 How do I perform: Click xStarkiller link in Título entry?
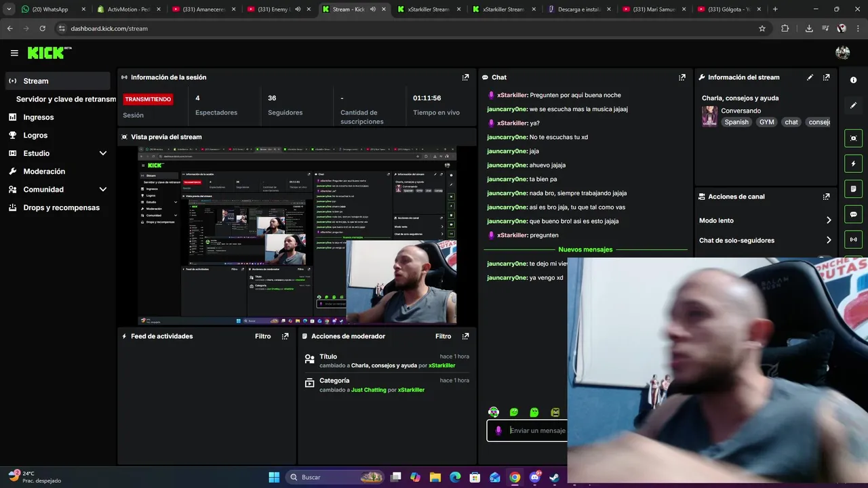coord(442,365)
